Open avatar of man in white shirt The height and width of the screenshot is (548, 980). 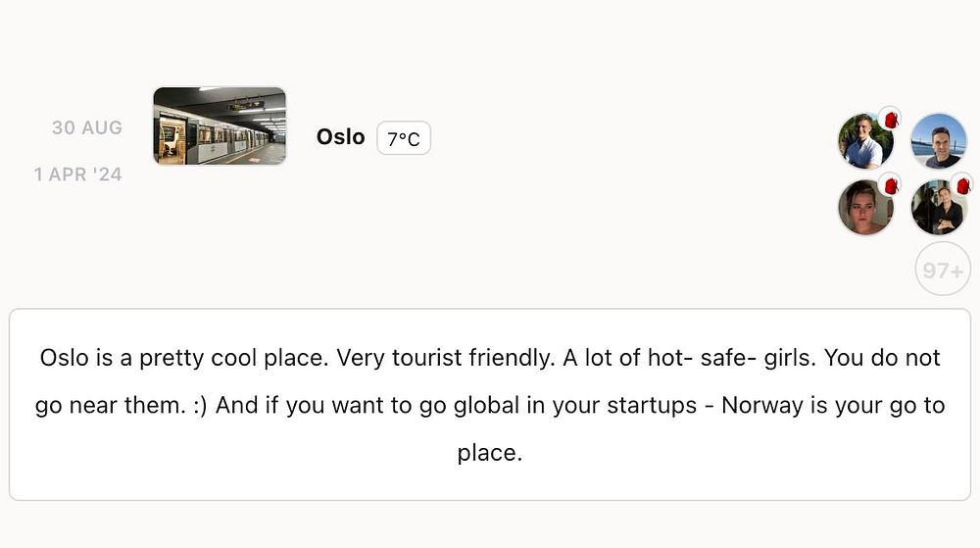[x=863, y=141]
